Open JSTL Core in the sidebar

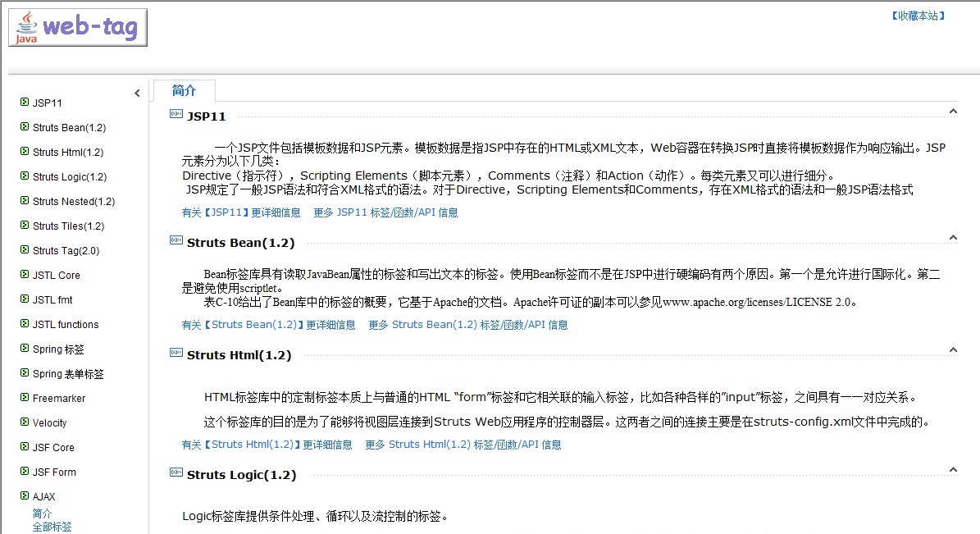(x=57, y=275)
